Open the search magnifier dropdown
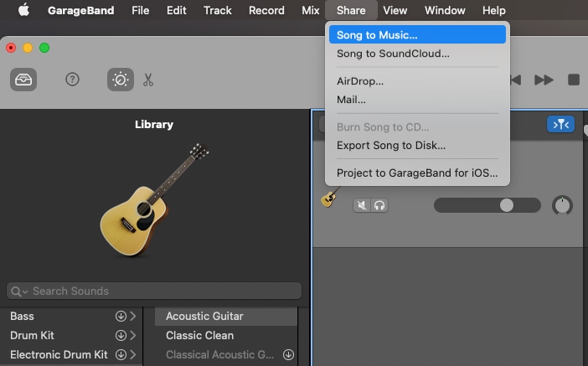588x366 pixels. tap(18, 291)
